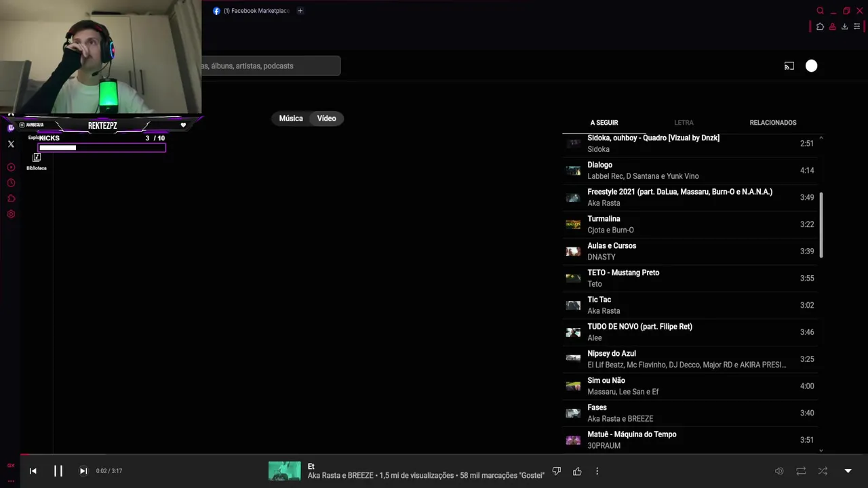
Task: Open X (Twitter) in the browser sidebar
Action: pyautogui.click(x=11, y=144)
